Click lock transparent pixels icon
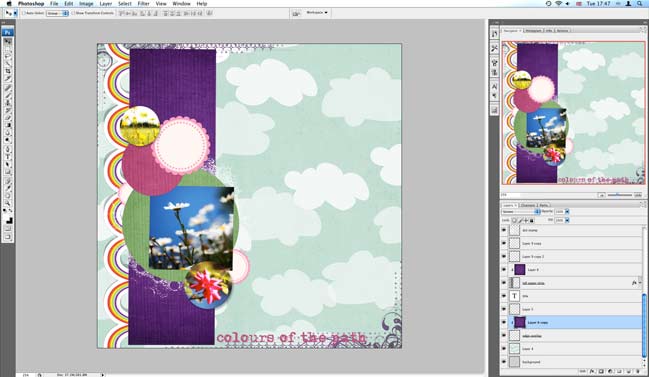 pyautogui.click(x=514, y=220)
